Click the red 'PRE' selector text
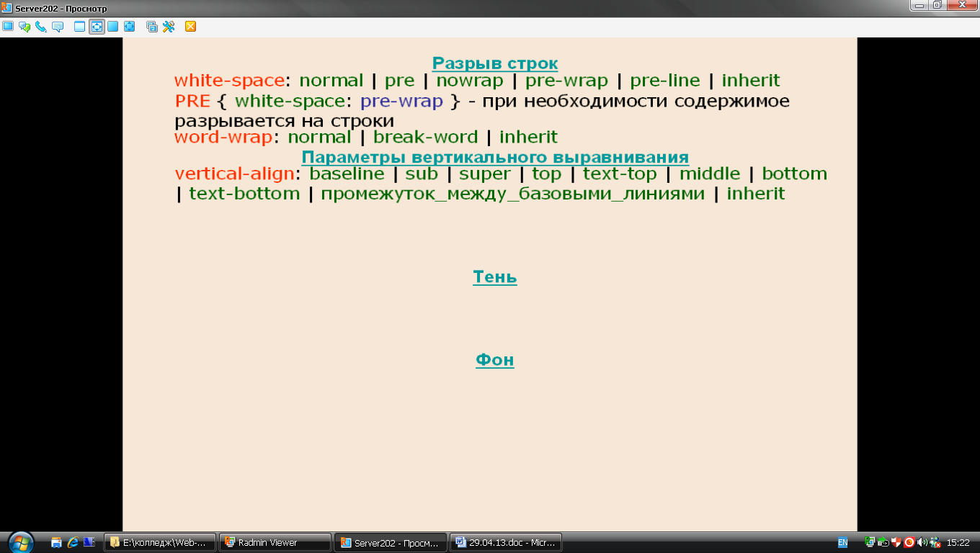Image resolution: width=980 pixels, height=553 pixels. 192,101
